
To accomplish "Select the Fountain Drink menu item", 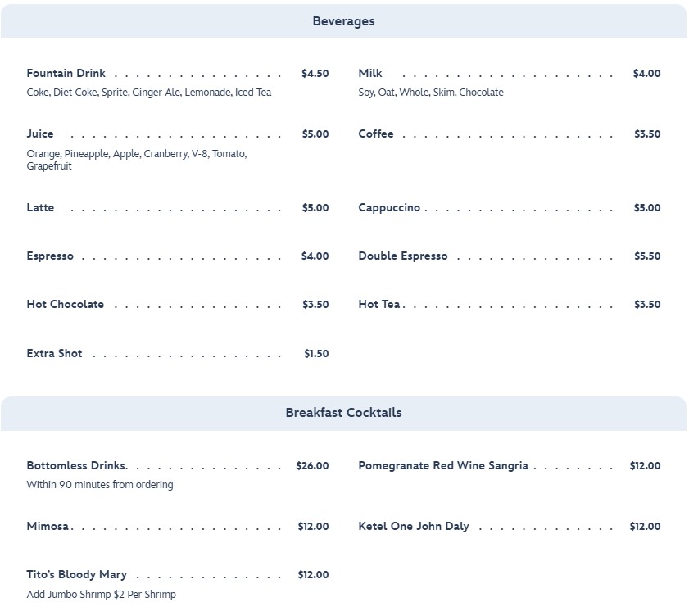I will tap(66, 74).
